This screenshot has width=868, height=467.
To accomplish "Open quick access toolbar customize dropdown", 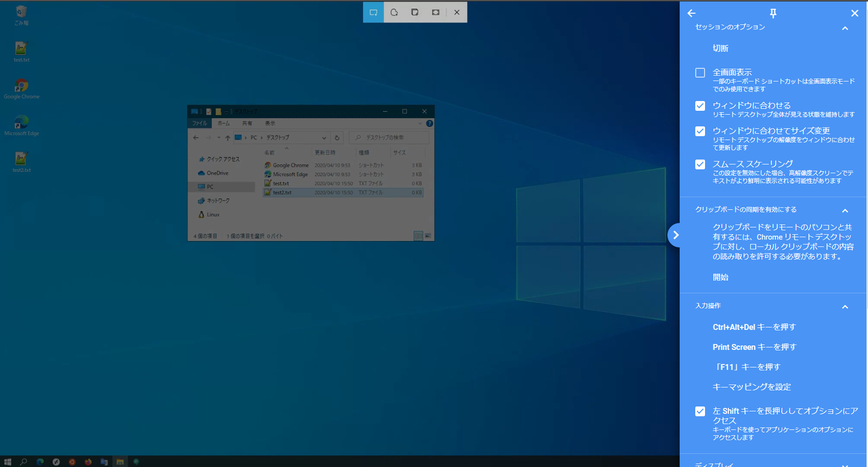I will coord(226,111).
